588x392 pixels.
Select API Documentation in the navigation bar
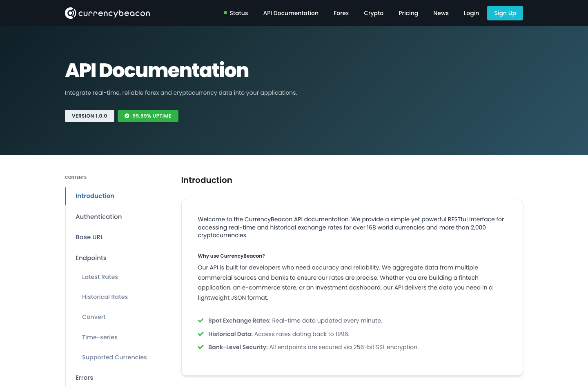tap(291, 13)
